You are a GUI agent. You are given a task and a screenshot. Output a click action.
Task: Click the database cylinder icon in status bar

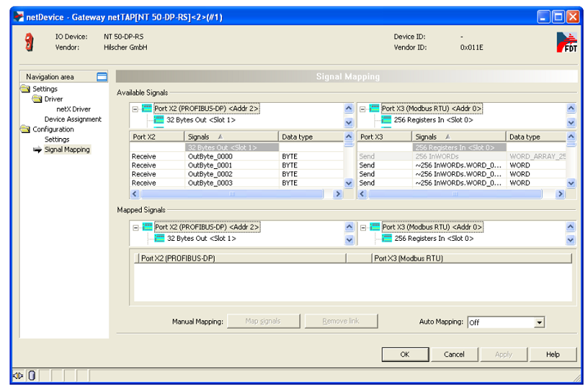coord(32,375)
